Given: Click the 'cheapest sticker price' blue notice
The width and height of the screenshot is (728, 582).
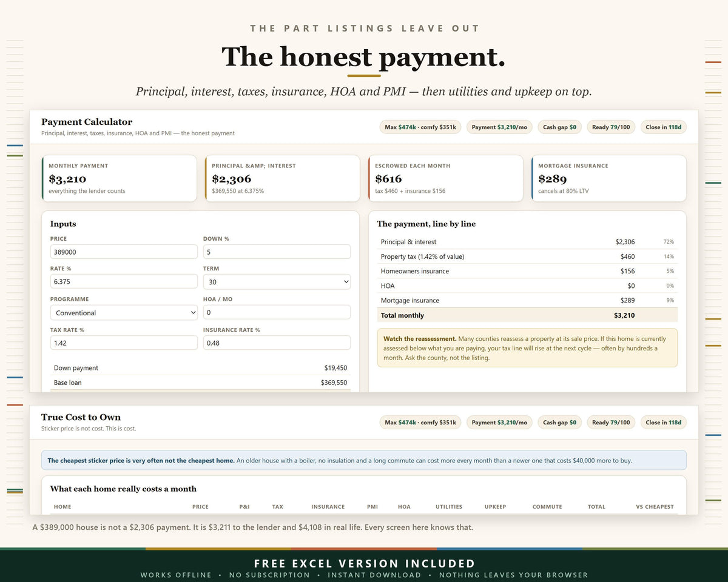Looking at the screenshot, I should (364, 460).
